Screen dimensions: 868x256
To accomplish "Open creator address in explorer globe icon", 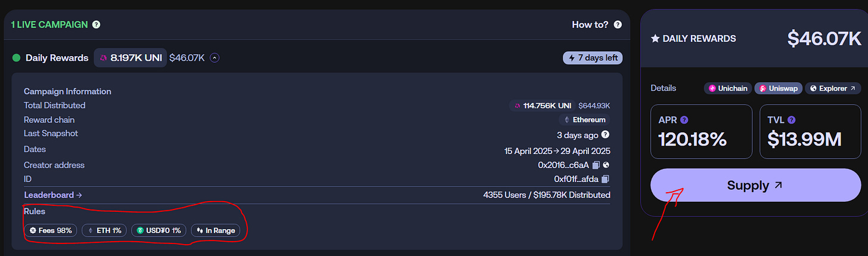I will point(606,165).
